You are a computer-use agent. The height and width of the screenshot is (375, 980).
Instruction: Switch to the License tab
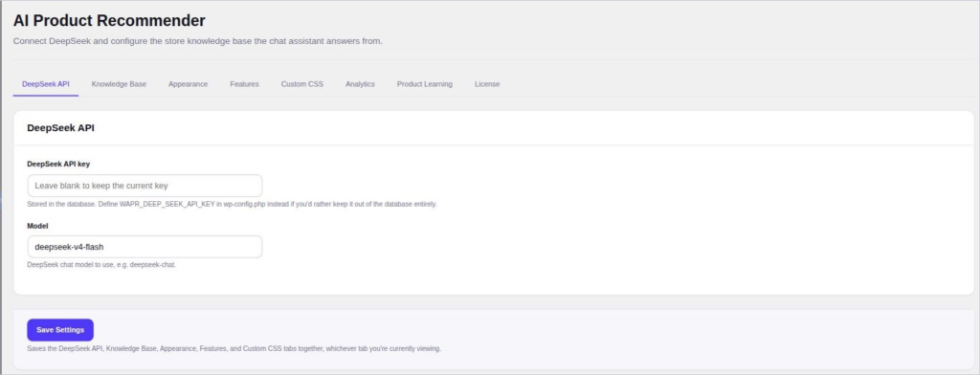pos(487,84)
